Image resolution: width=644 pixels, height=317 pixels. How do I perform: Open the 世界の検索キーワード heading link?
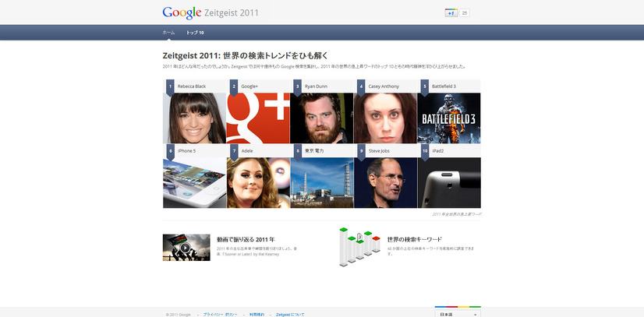point(415,239)
